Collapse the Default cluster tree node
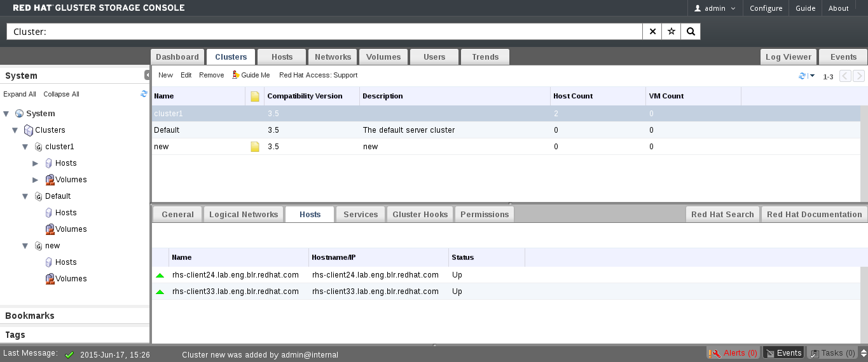The width and height of the screenshot is (868, 362). [25, 196]
